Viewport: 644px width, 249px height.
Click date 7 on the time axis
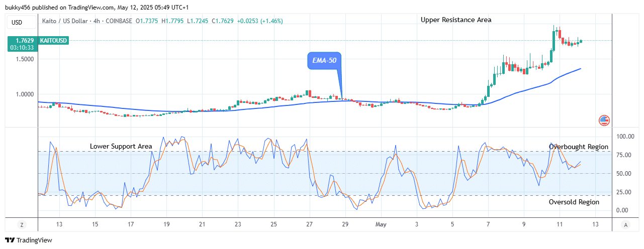[x=488, y=224]
